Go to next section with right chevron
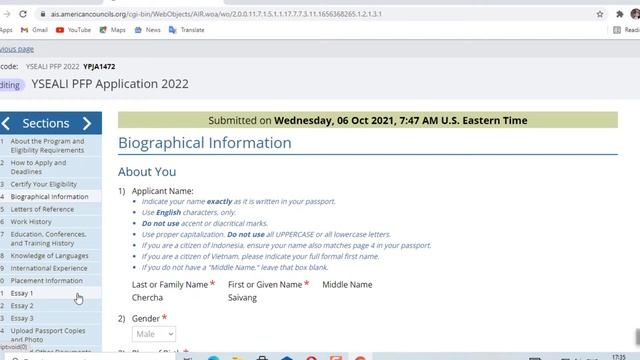The image size is (640, 360). (x=87, y=123)
